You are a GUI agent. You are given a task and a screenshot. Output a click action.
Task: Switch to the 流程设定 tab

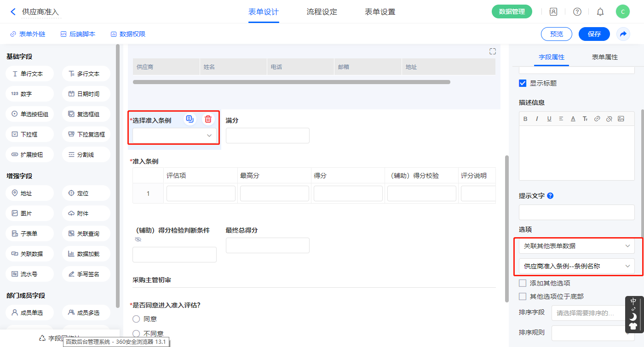pos(322,12)
